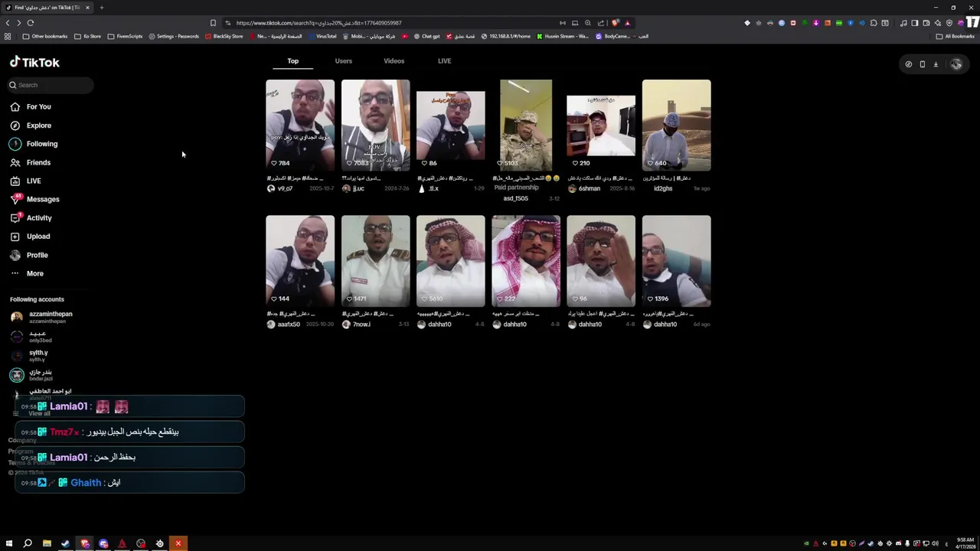Open the Following sidebar icon
This screenshot has width=980, height=551.
click(15, 144)
